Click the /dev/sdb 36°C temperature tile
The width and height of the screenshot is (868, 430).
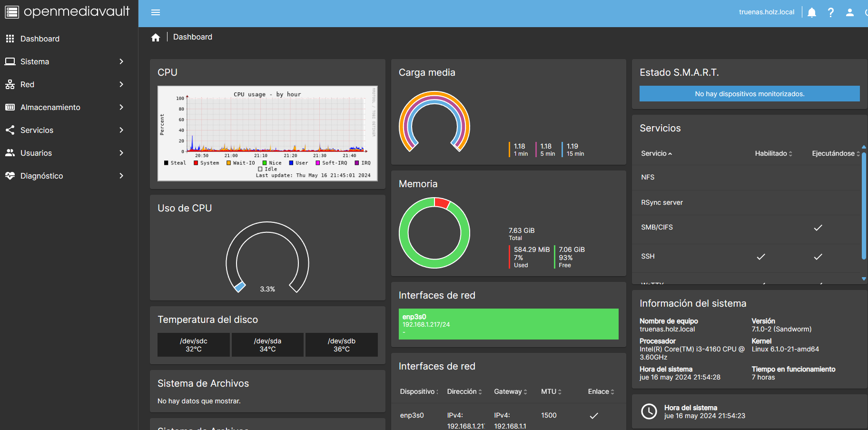342,345
